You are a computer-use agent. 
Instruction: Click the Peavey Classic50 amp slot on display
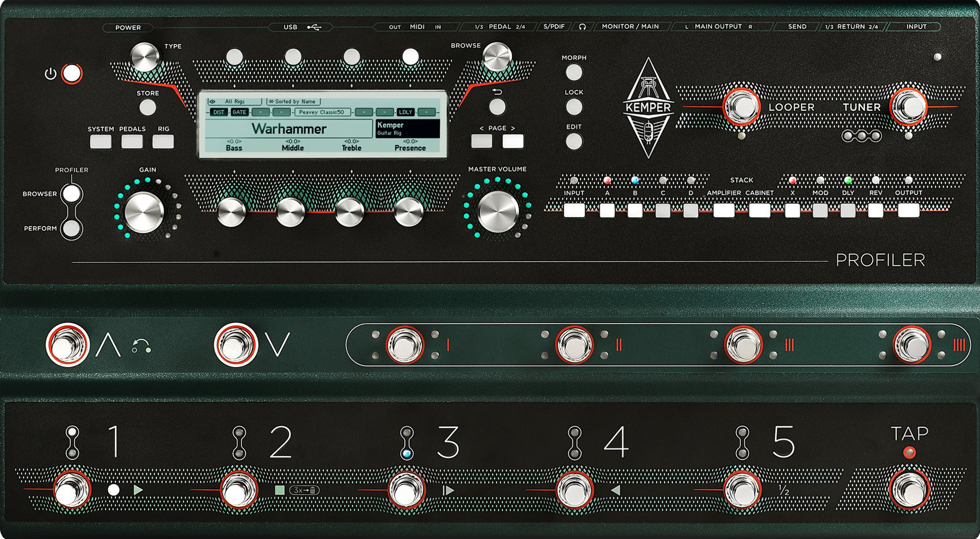[322, 112]
